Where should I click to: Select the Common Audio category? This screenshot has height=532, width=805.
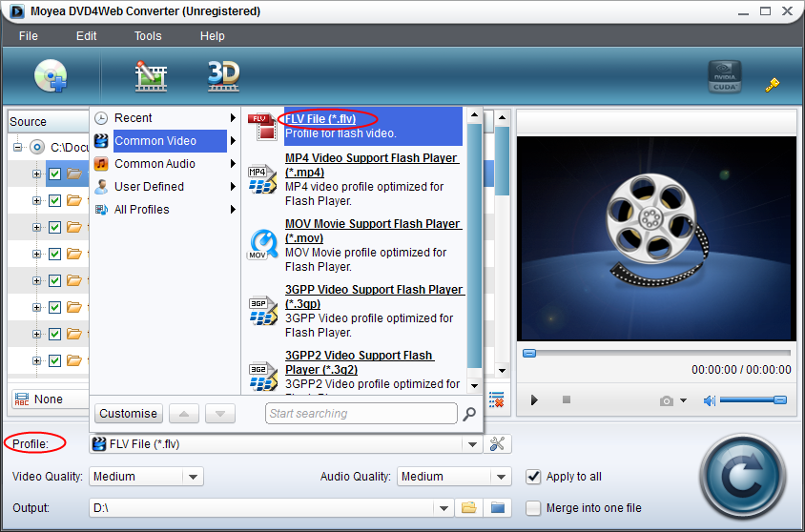[x=165, y=164]
